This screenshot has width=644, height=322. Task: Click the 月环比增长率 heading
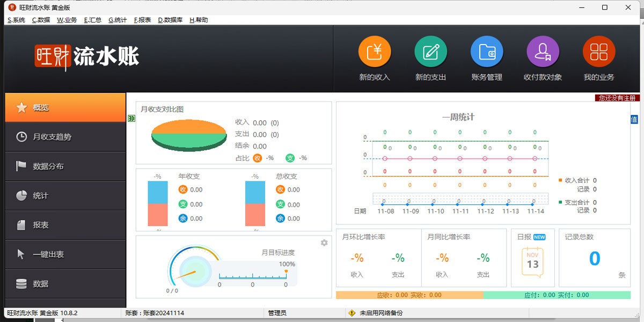point(364,237)
